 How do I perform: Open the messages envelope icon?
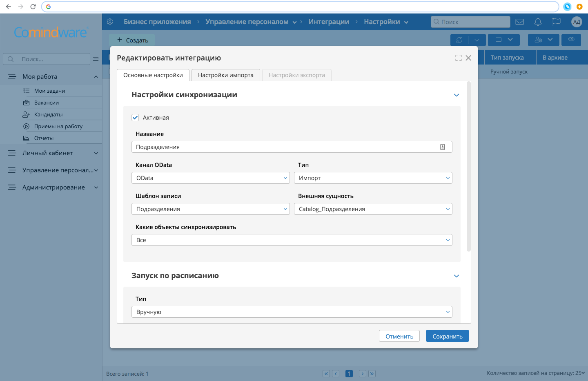519,22
